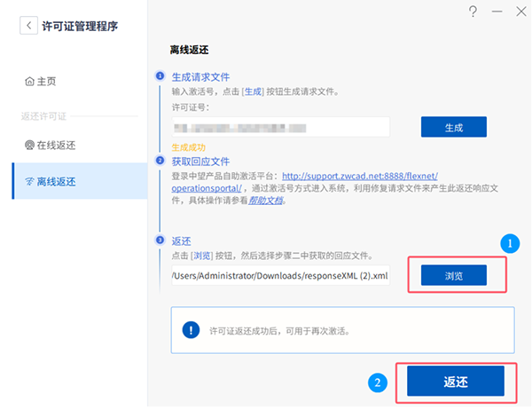Open the help question mark icon
Screen dimensions: 532x410
(473, 12)
